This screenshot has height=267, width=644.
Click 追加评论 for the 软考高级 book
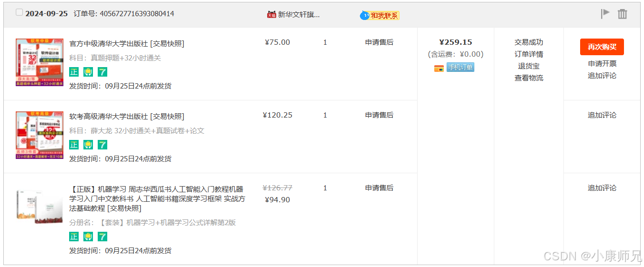click(602, 115)
